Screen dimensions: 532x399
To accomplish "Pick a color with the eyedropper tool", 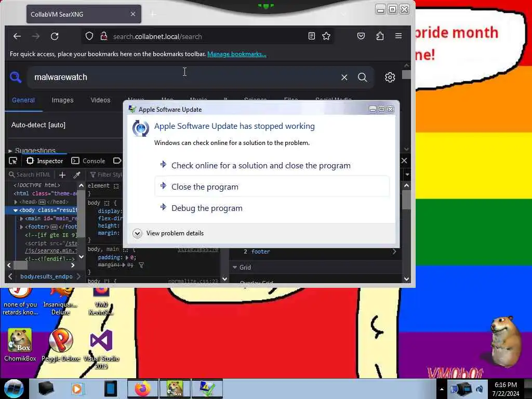I will coord(77,175).
